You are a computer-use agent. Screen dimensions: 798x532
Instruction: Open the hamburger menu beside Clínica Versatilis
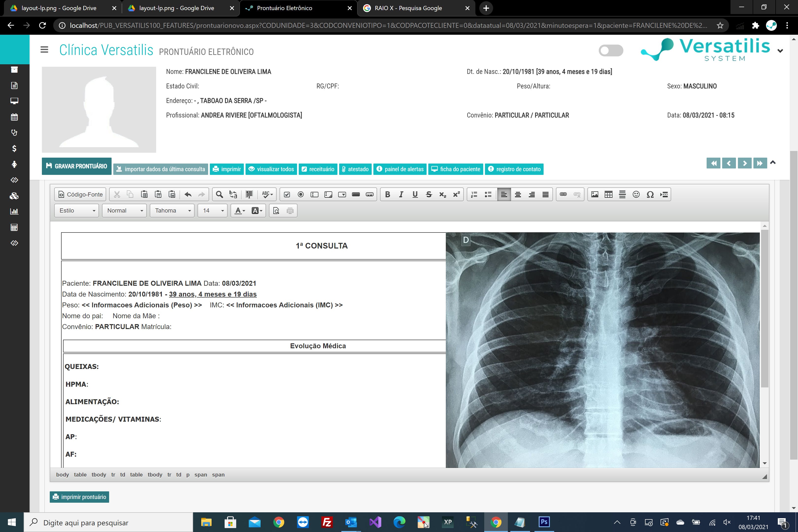click(44, 50)
